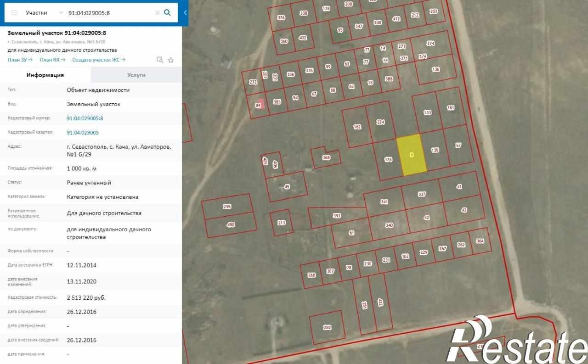The width and height of the screenshot is (588, 364).
Task: Open План КК link
Action: [x=52, y=60]
